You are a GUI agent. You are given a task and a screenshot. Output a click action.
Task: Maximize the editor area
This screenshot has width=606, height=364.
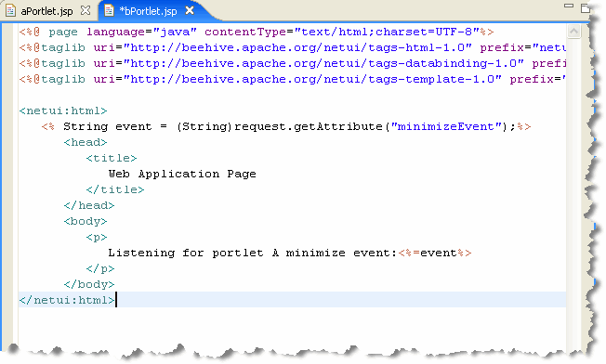(586, 8)
